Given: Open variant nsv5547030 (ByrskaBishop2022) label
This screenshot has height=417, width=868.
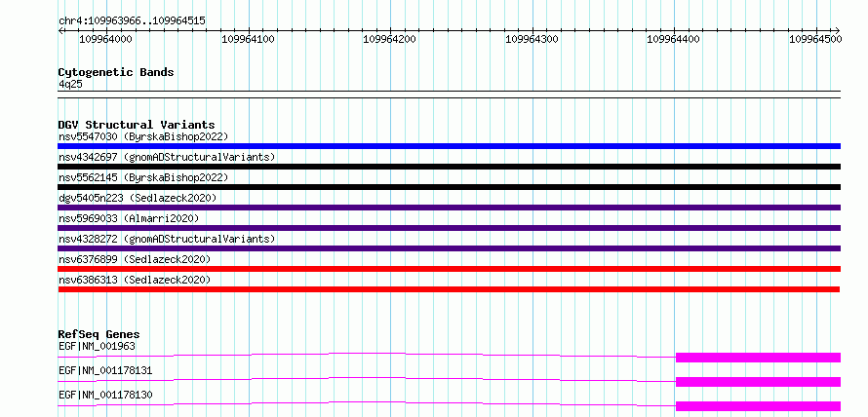Looking at the screenshot, I should pos(142,136).
